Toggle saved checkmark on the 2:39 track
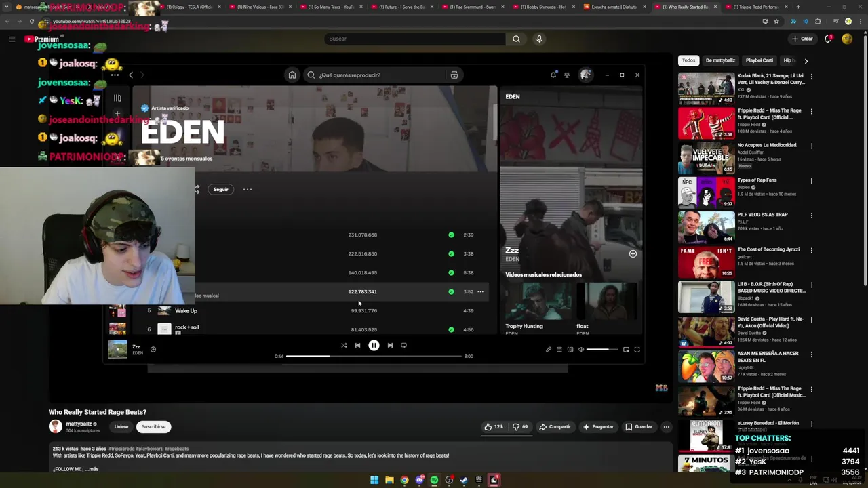Image resolution: width=868 pixels, height=488 pixels. pyautogui.click(x=451, y=235)
